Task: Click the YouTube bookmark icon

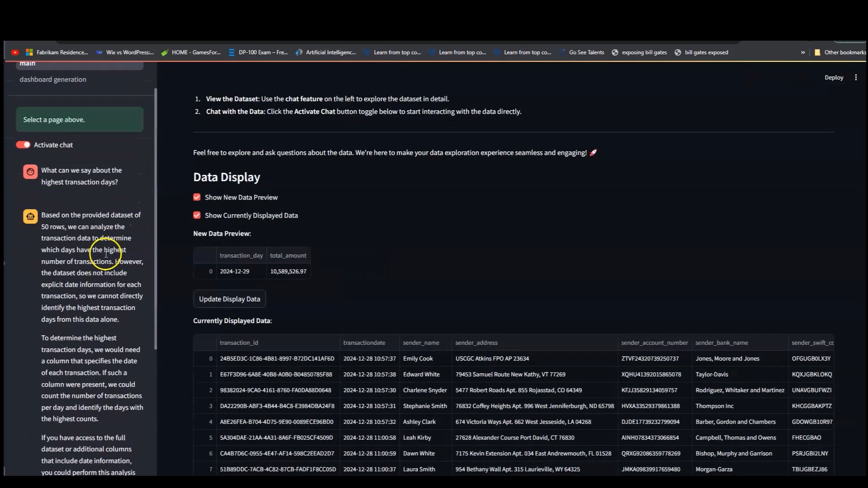Action: pos(15,52)
